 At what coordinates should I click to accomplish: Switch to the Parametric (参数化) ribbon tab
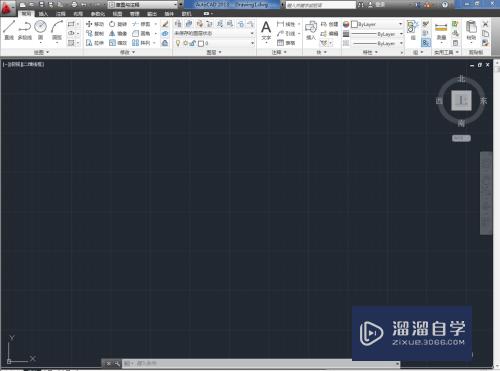(x=98, y=14)
